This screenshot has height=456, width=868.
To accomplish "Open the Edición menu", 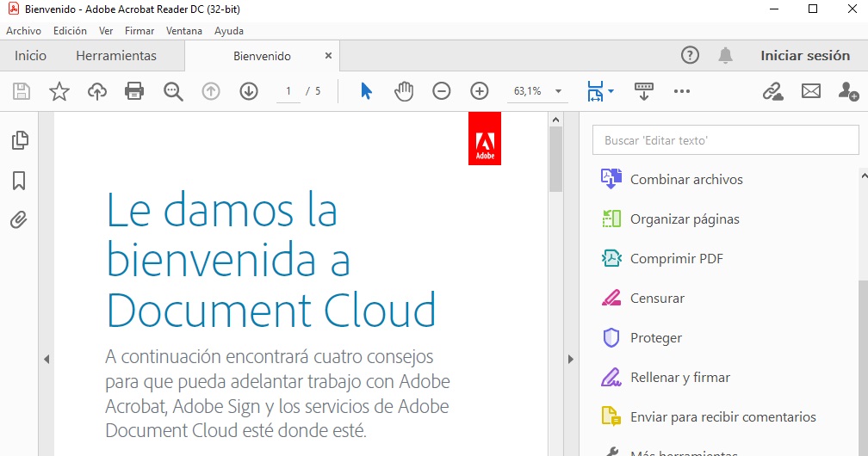I will tap(70, 31).
